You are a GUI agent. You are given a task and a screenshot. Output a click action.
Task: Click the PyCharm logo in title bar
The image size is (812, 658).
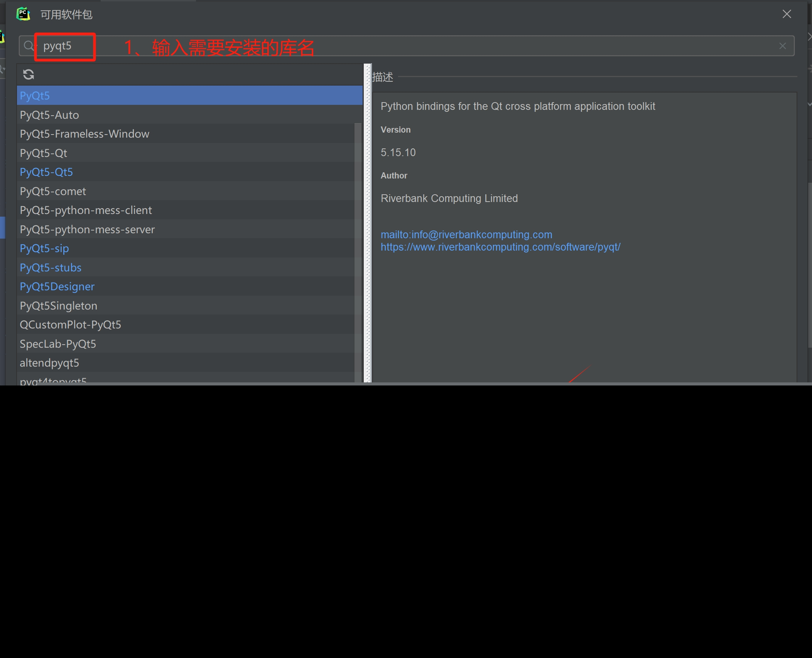click(x=23, y=14)
